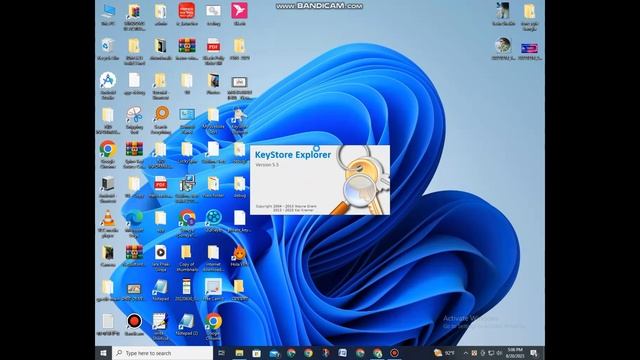Open File Explorer from the taskbar
640x360 pixels.
(239, 353)
